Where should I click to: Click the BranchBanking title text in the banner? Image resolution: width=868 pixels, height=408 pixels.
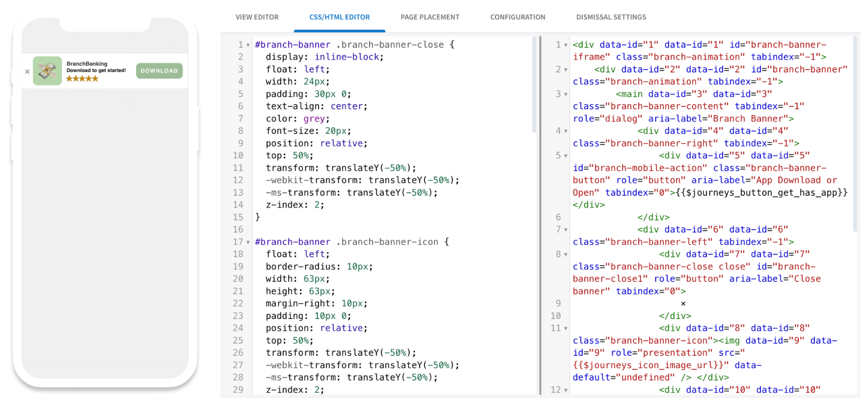[86, 63]
